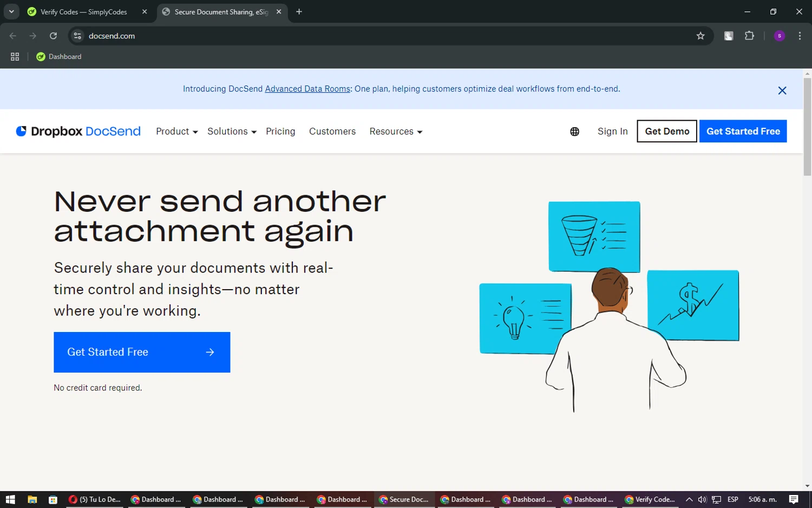The image size is (812, 508).
Task: Open the Dashboard bookmark
Action: 59,56
